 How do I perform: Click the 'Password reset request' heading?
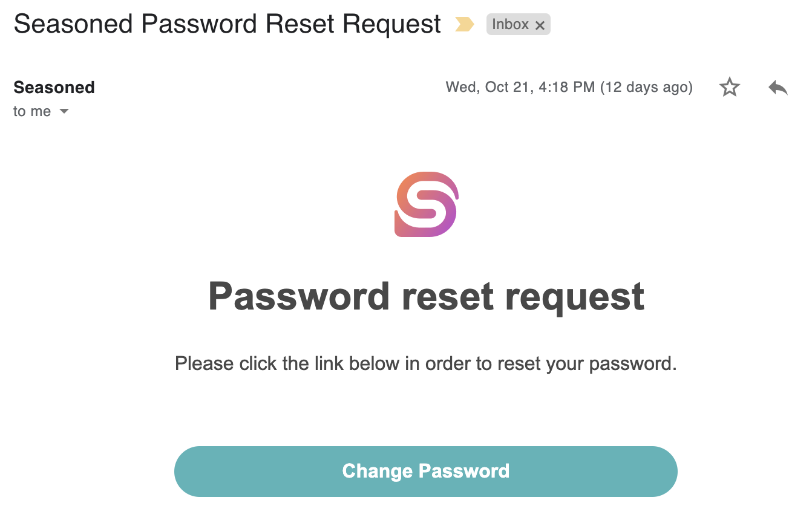point(426,296)
